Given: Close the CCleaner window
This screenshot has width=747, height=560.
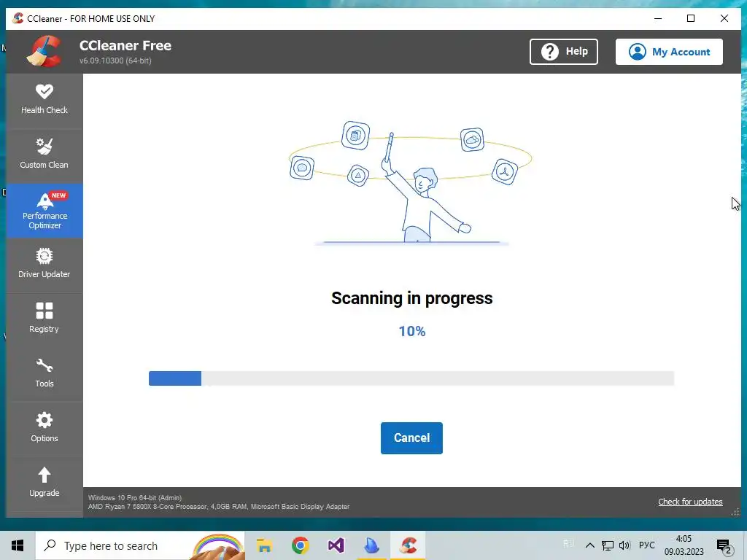Looking at the screenshot, I should click(724, 18).
